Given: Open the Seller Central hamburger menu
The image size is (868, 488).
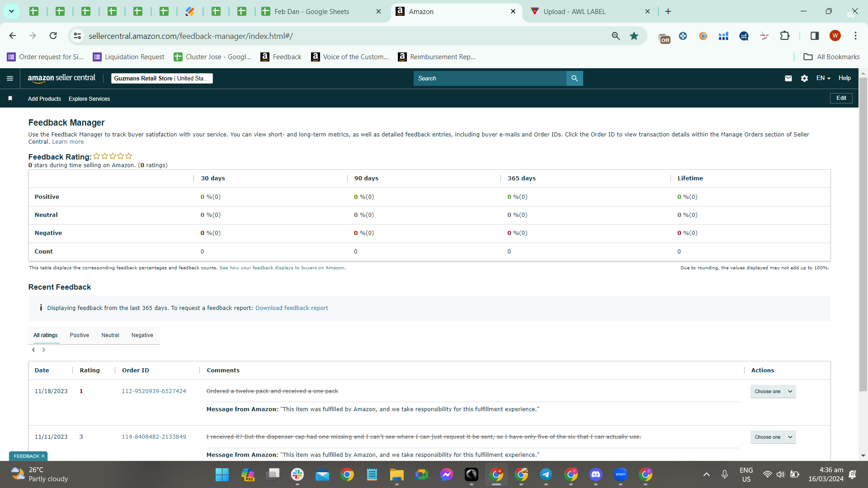Looking at the screenshot, I should (10, 78).
